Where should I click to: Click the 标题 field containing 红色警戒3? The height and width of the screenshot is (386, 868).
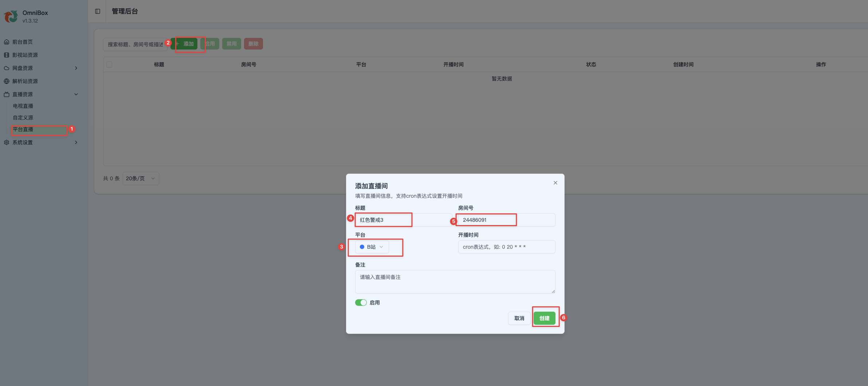pyautogui.click(x=404, y=220)
